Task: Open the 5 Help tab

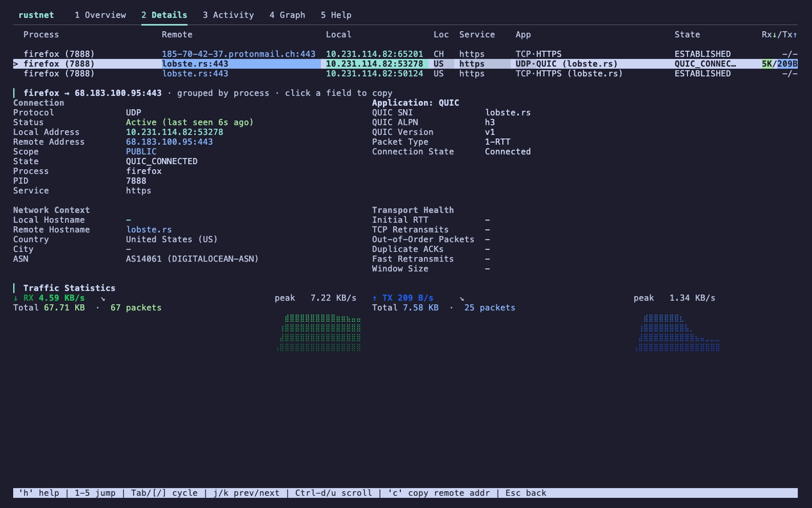Action: click(x=336, y=15)
